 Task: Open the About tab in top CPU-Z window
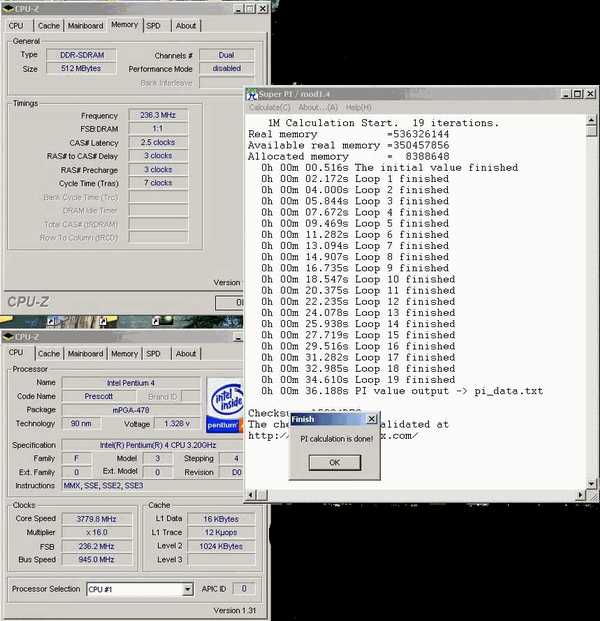[186, 26]
